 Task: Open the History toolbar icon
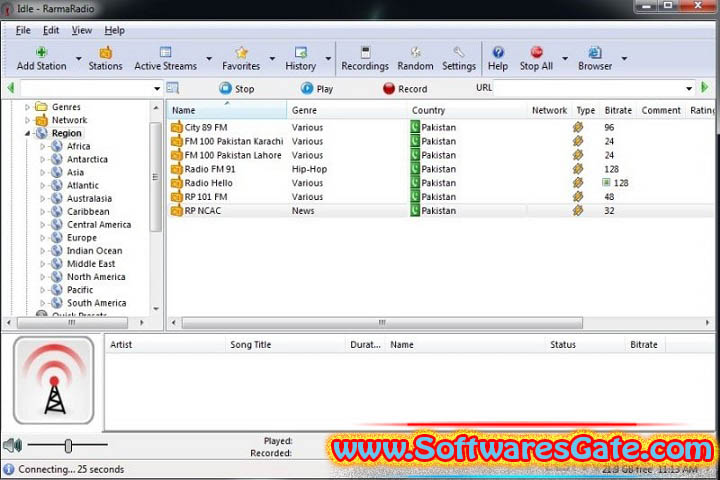(x=301, y=52)
